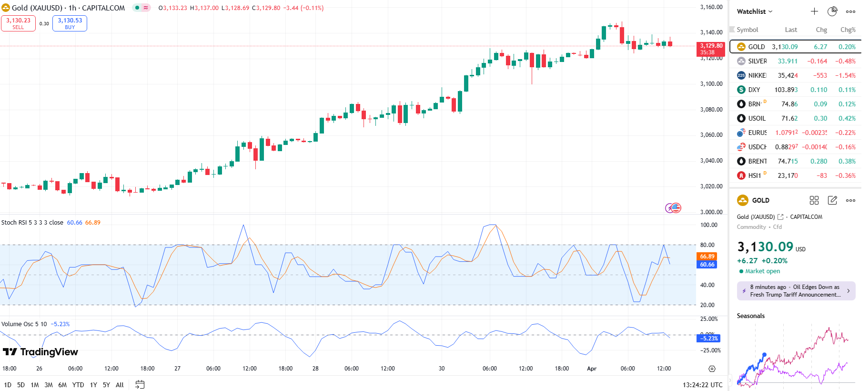Click the pink data status indicator
This screenshot has height=391, width=868.
tap(146, 8)
